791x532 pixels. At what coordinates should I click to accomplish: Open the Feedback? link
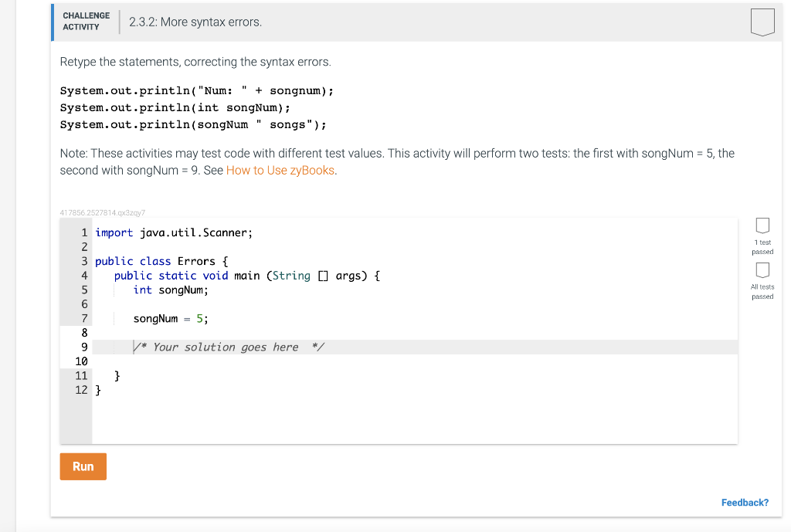point(745,502)
